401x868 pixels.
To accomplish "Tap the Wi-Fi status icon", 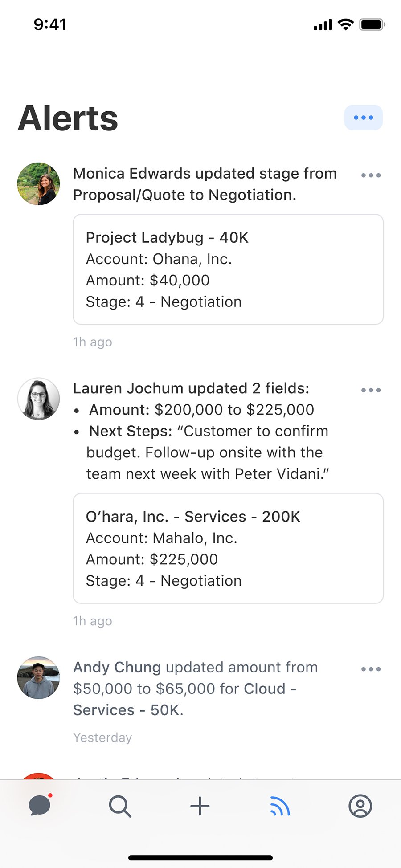I will [x=345, y=24].
